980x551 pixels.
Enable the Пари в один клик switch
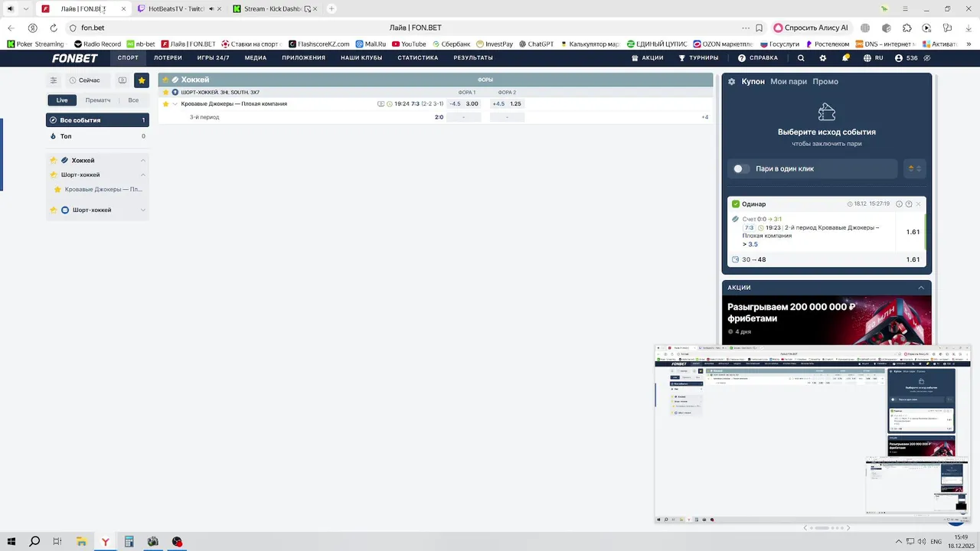[x=741, y=169]
